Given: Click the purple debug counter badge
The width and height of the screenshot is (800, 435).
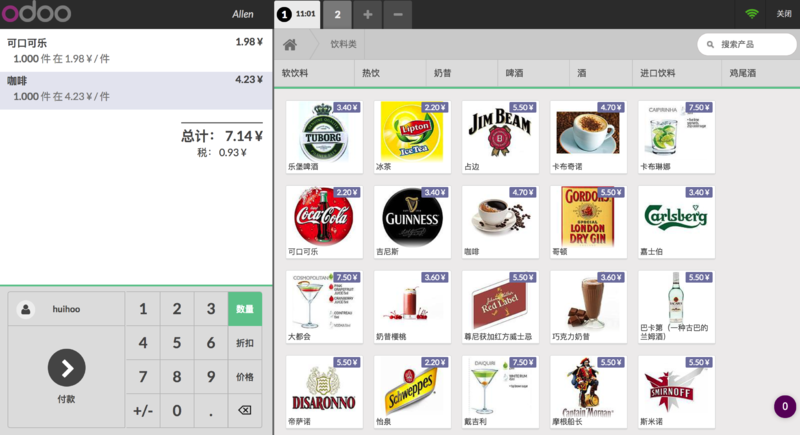Looking at the screenshot, I should pos(785,406).
